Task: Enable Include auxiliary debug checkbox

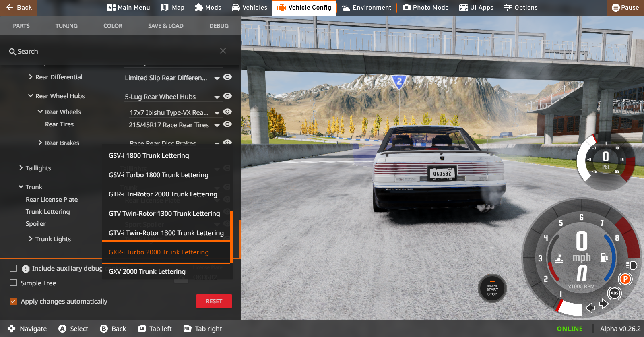Action: point(13,268)
